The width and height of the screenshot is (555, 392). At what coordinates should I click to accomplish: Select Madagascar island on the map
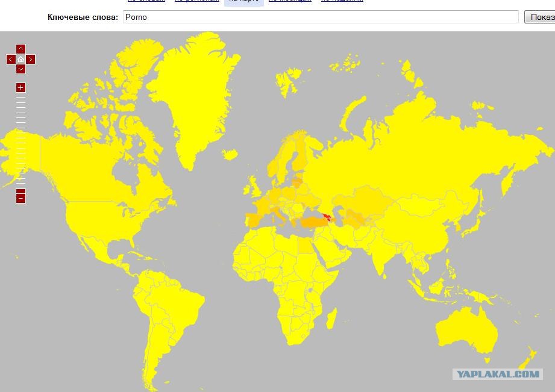point(331,319)
